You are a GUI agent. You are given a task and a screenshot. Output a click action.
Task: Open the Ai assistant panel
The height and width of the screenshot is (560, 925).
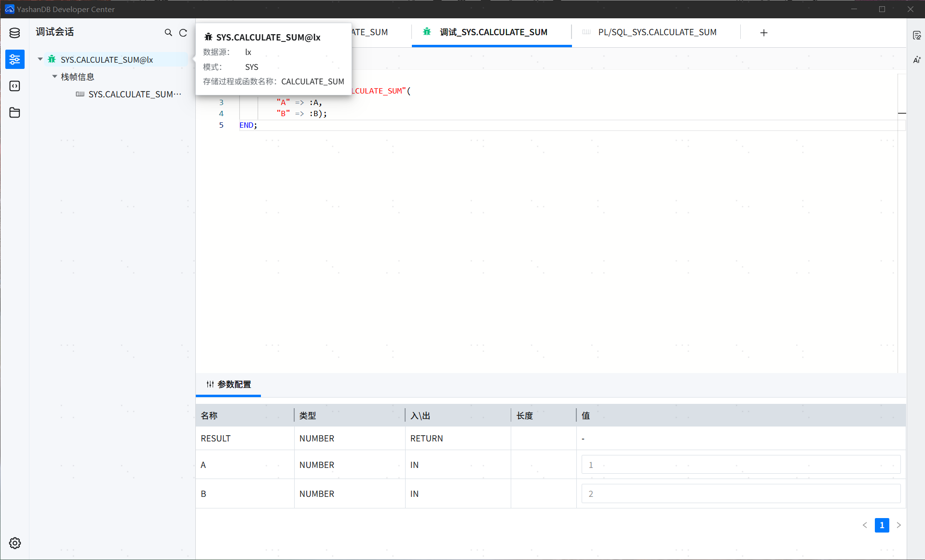917,60
